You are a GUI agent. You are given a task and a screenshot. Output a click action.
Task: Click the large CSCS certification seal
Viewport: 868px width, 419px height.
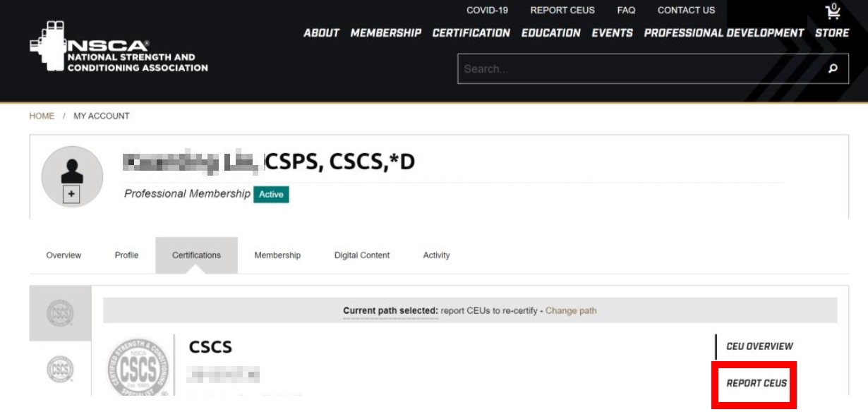[138, 367]
